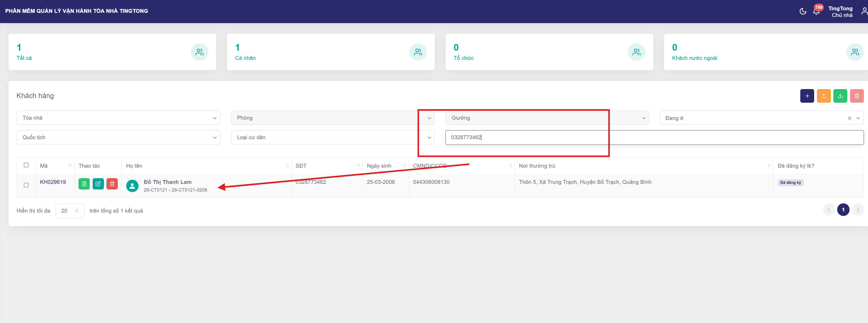Check the select-all checkbox in table header
Image resolution: width=868 pixels, height=323 pixels.
[x=26, y=165]
